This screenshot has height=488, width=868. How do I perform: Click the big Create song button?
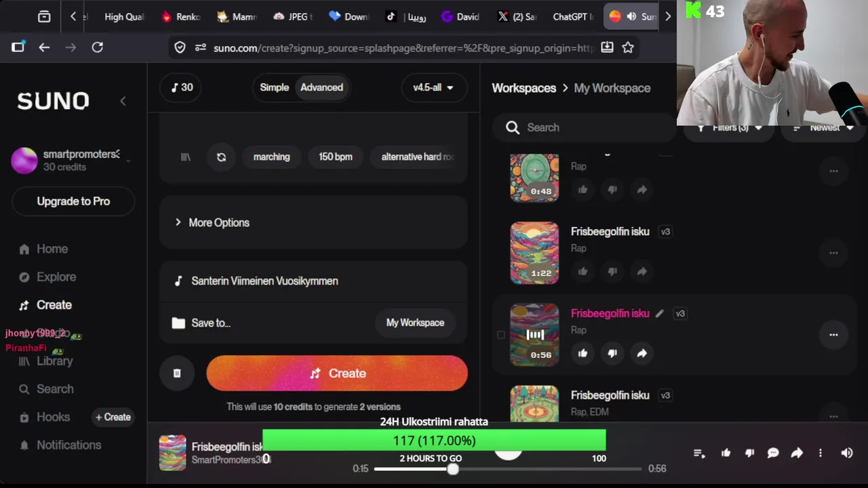[337, 373]
